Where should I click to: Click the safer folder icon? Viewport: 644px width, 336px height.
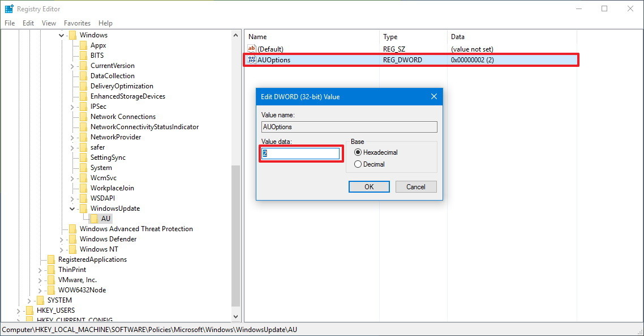coord(83,147)
